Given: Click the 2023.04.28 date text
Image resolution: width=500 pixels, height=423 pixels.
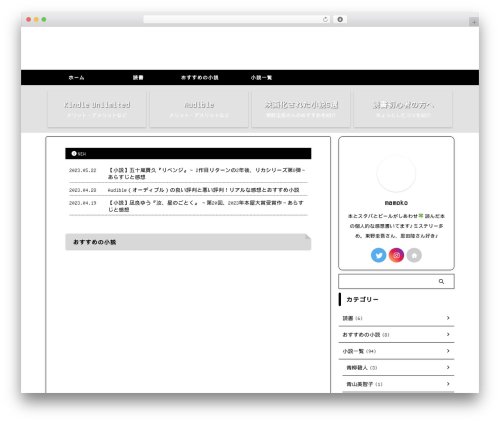Looking at the screenshot, I should 83,190.
